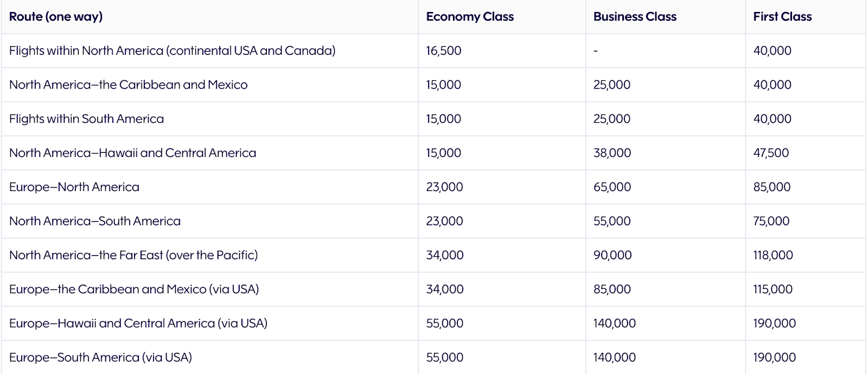This screenshot has height=374, width=868.
Task: Click the Economy Class column header
Action: click(470, 17)
